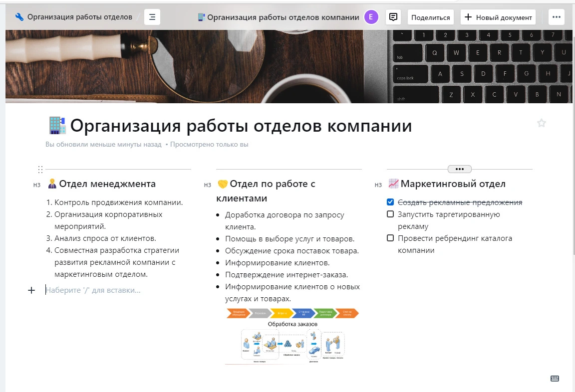Image resolution: width=575 pixels, height=392 pixels.
Task: Open breadcrumb "Организация работы отделов"
Action: tap(79, 17)
